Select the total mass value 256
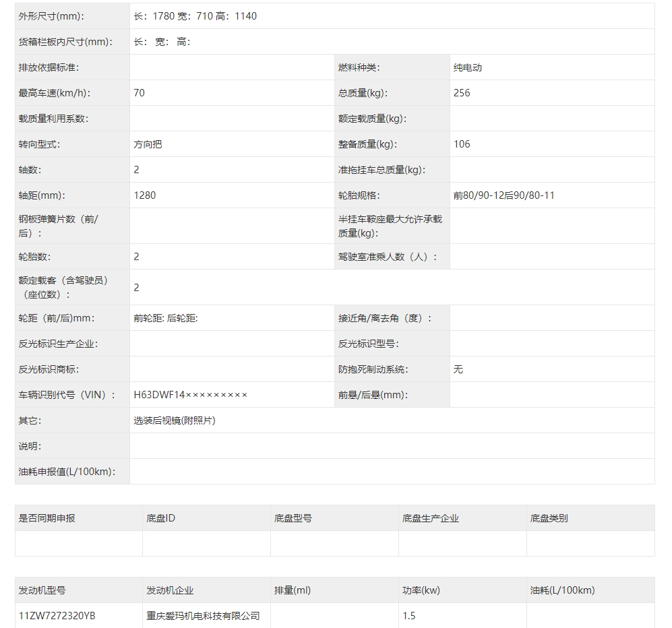This screenshot has height=628, width=672. pyautogui.click(x=462, y=93)
